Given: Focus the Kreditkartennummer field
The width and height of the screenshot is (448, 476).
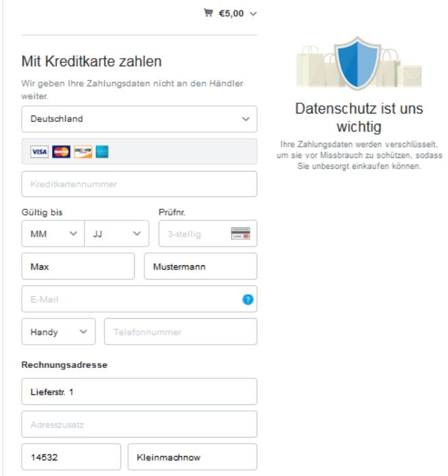Looking at the screenshot, I should [140, 184].
